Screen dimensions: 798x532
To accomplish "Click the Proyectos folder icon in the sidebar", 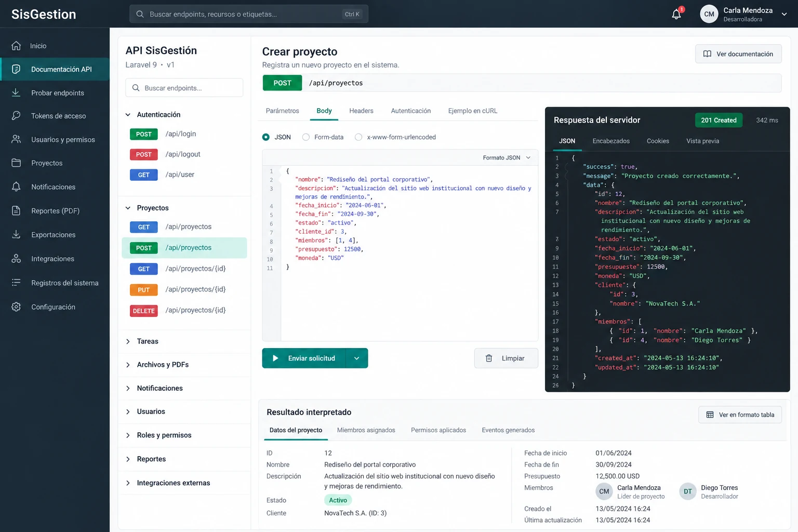I will click(16, 163).
